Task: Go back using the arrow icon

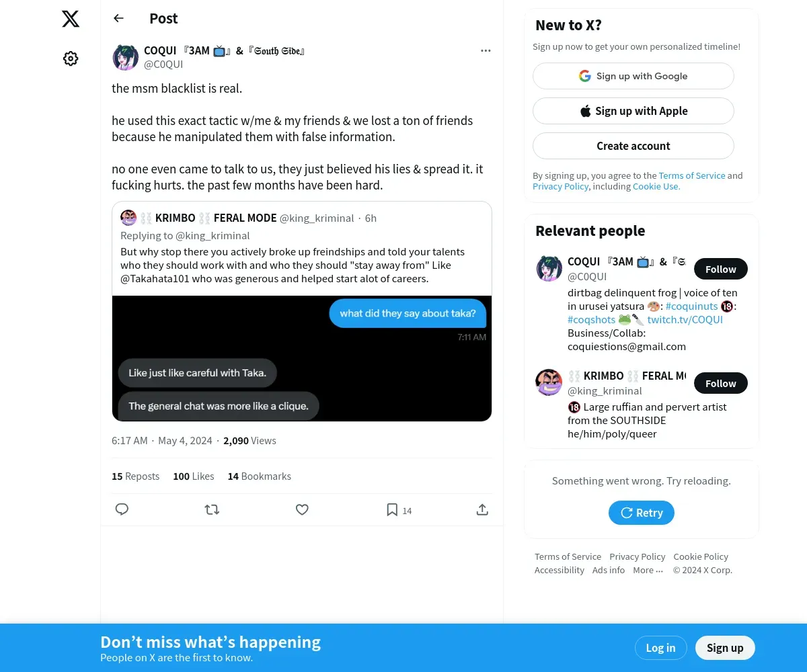Action: (119, 18)
